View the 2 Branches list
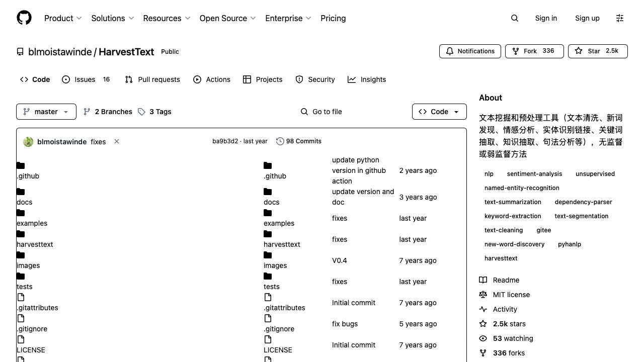This screenshot has height=362, width=644. click(108, 112)
